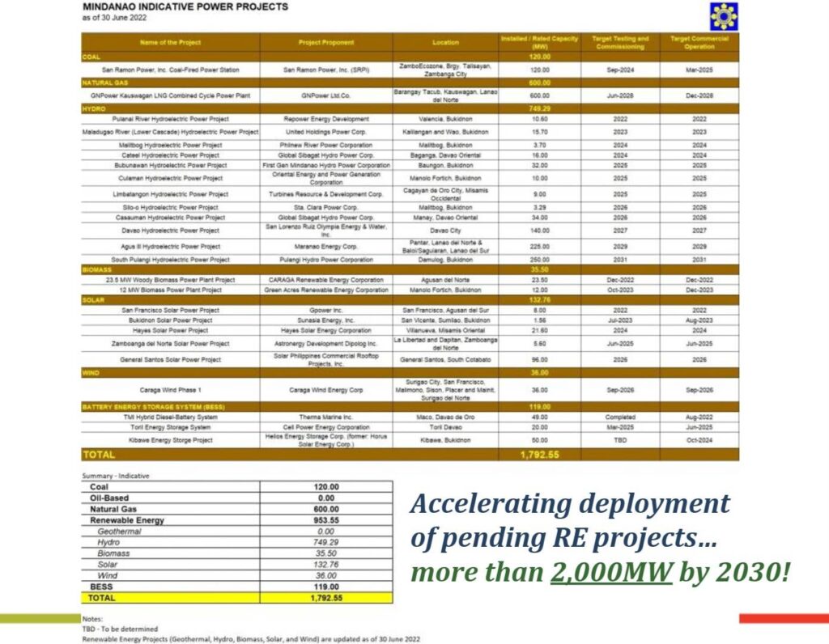Select "San Ramon Power, Inc. Coal-Fired Power Station"
Viewport: 829px width, 644px height.
click(x=170, y=70)
